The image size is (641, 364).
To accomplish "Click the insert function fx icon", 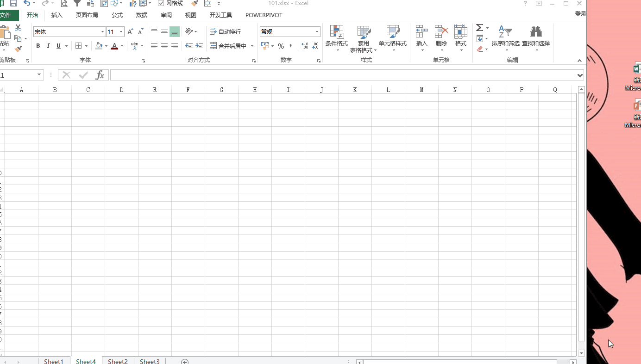I will click(100, 75).
